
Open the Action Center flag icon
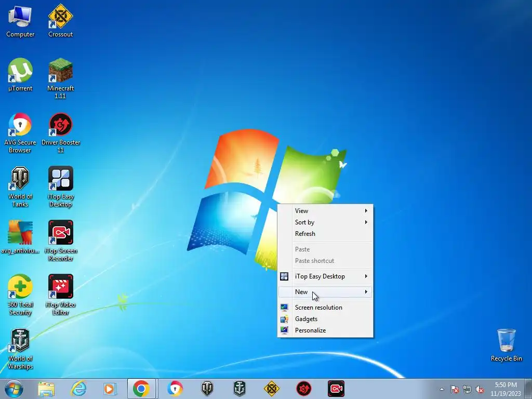[455, 389]
